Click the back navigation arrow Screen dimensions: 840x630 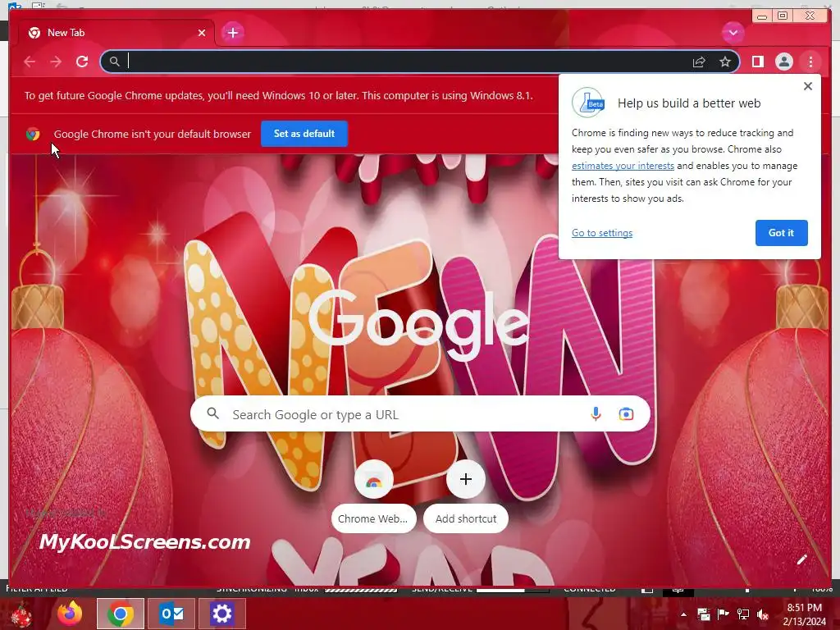coord(30,62)
